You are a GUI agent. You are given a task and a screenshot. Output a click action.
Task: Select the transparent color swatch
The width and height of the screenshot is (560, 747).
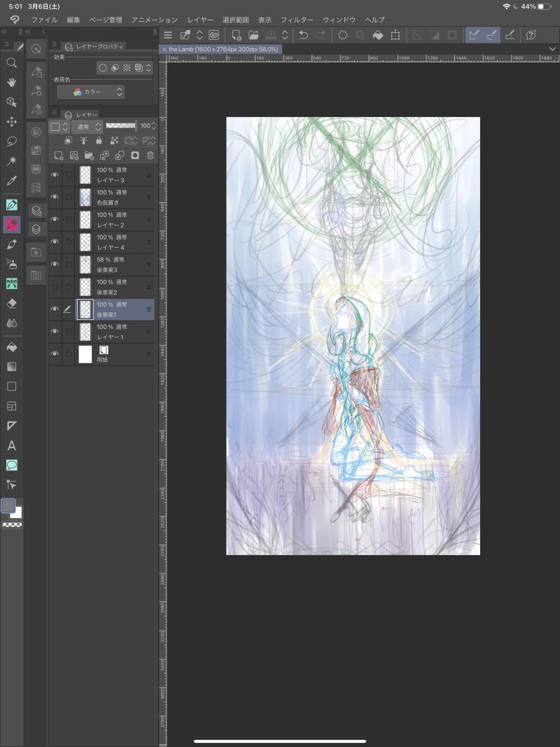[12, 524]
